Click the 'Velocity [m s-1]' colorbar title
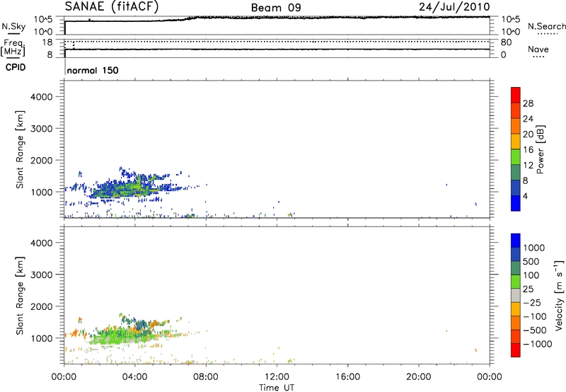Viewport: 566px width, 392px height. tap(559, 295)
